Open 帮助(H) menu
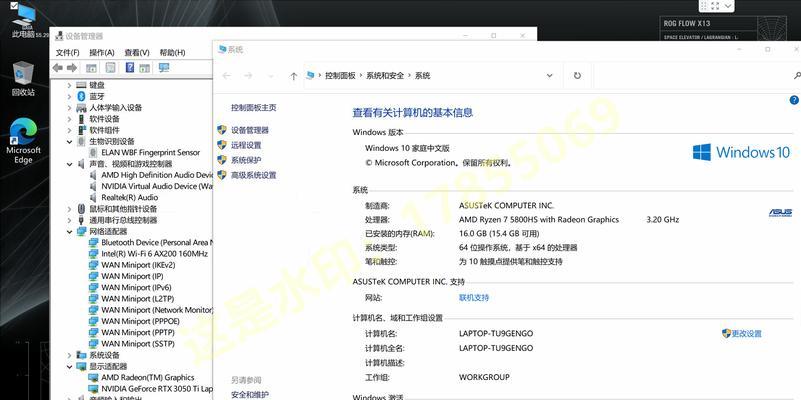 [x=172, y=53]
